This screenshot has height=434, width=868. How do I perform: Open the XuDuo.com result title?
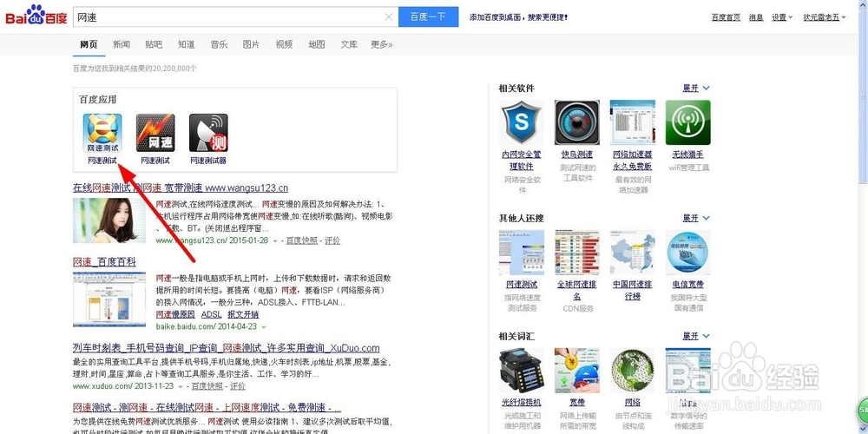[227, 348]
